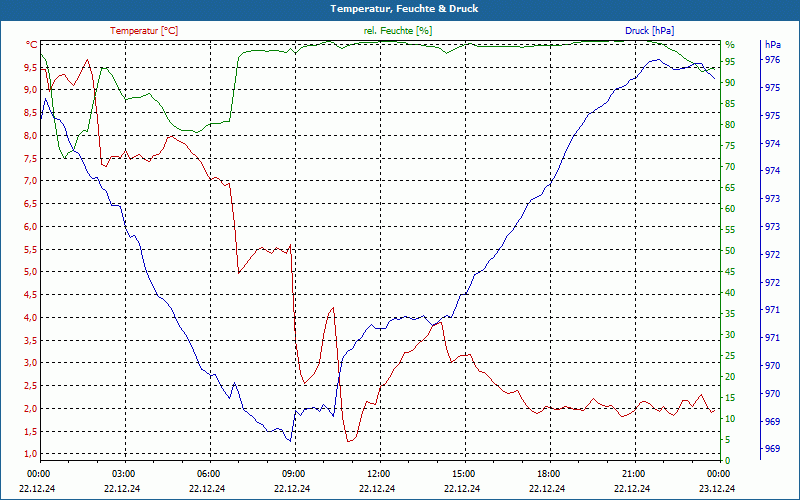Click the green "0" at humidity axis bottom

pyautogui.click(x=728, y=461)
